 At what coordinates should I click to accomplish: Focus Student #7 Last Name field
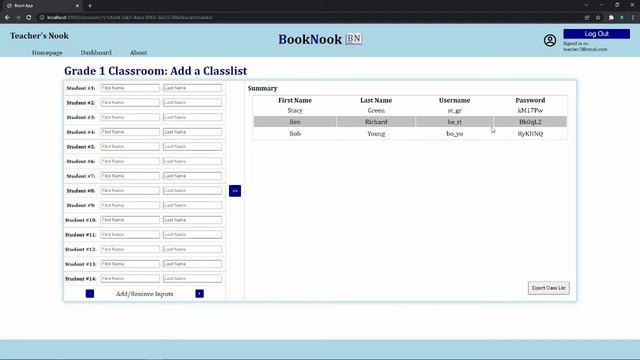tap(192, 176)
